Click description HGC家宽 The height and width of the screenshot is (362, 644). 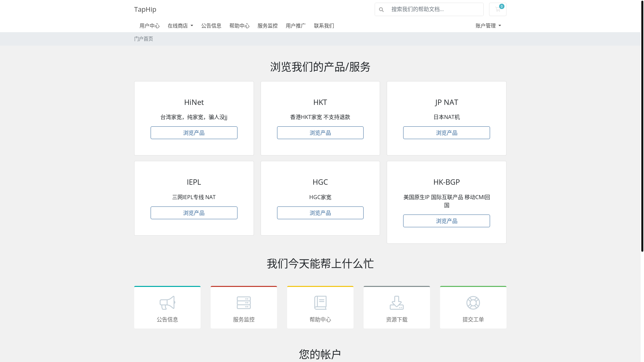click(320, 197)
